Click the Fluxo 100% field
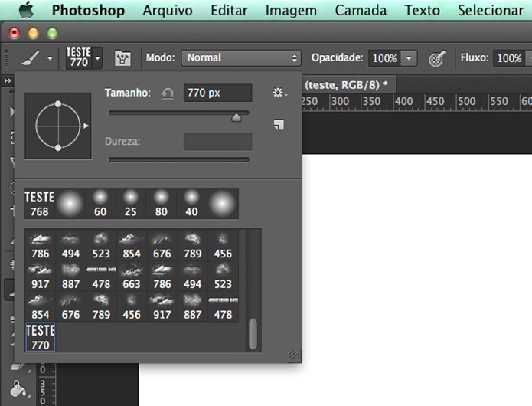The width and height of the screenshot is (532, 406). [x=509, y=58]
